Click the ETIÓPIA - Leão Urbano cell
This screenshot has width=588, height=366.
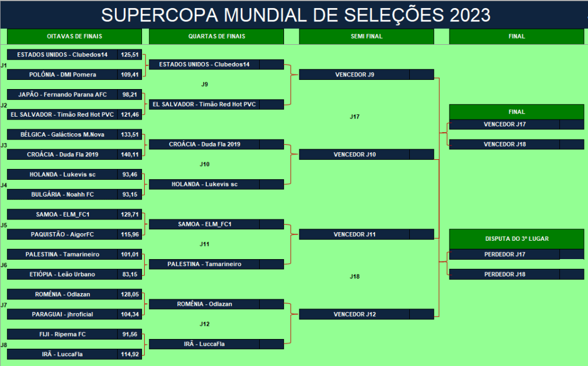63,274
